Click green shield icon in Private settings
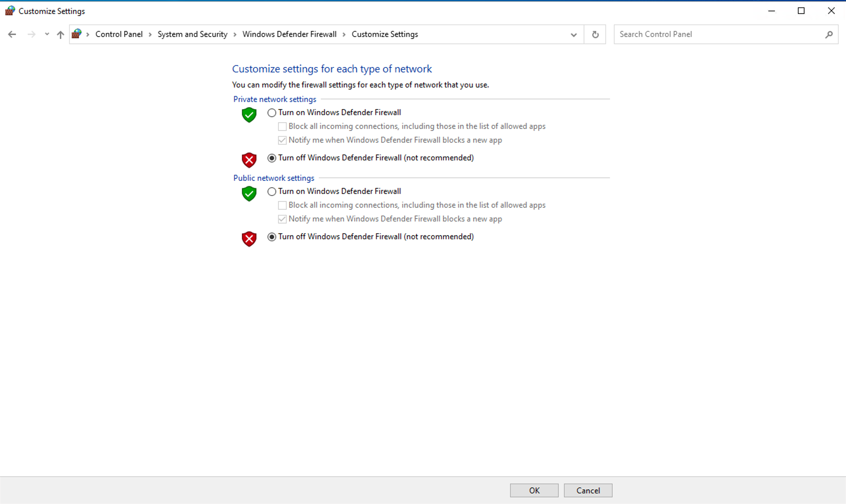 [x=249, y=115]
